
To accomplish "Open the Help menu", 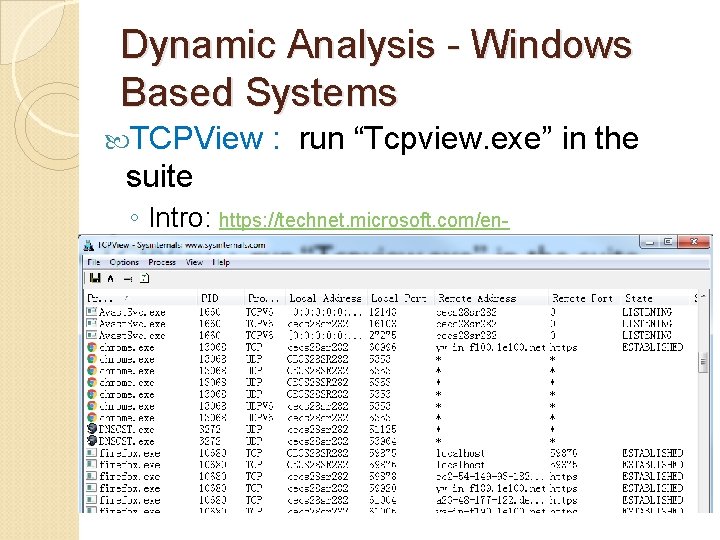I will pyautogui.click(x=221, y=262).
